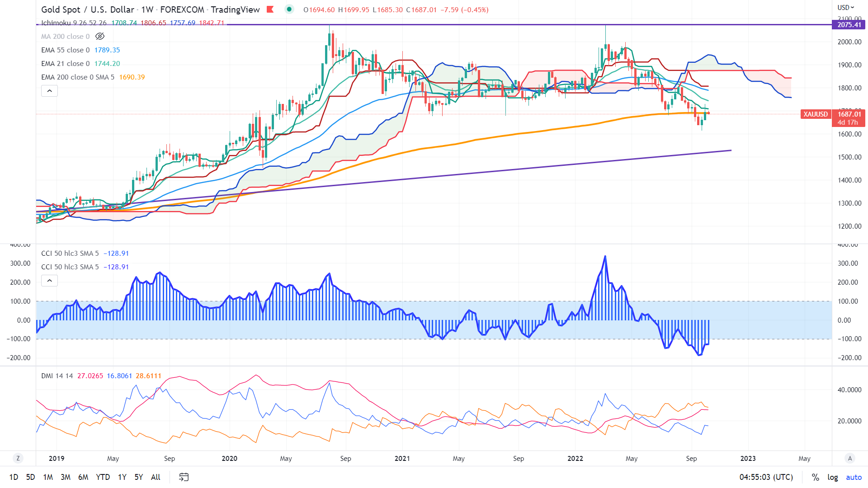Click the XAUUSD red price label
The height and width of the screenshot is (488, 868).
click(x=816, y=114)
